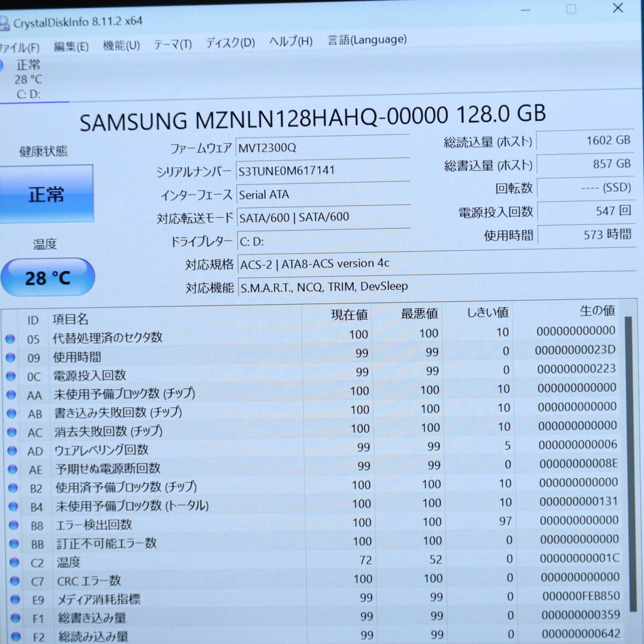Click the interface field Serial ATA
Viewport: 644px width, 644px height.
tap(324, 194)
